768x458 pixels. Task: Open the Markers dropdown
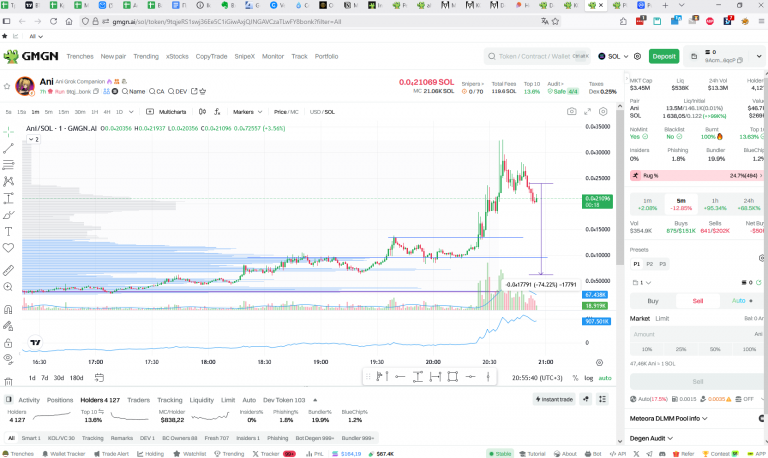click(247, 112)
